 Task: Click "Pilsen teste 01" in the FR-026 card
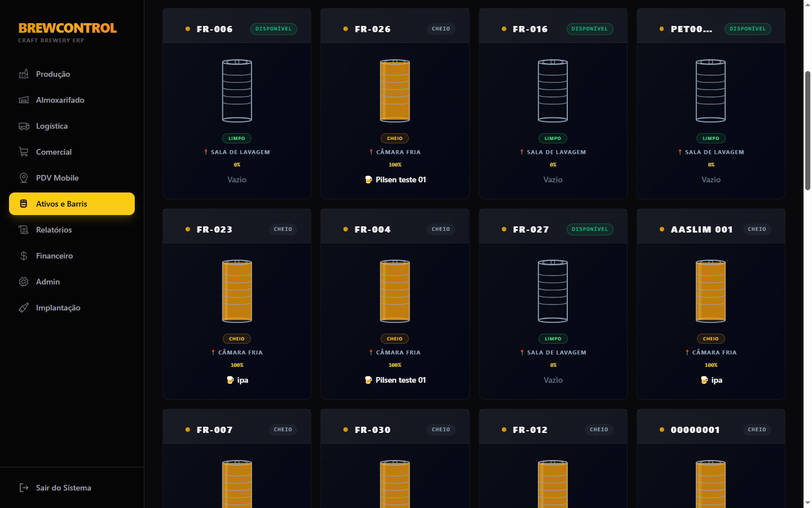click(401, 179)
